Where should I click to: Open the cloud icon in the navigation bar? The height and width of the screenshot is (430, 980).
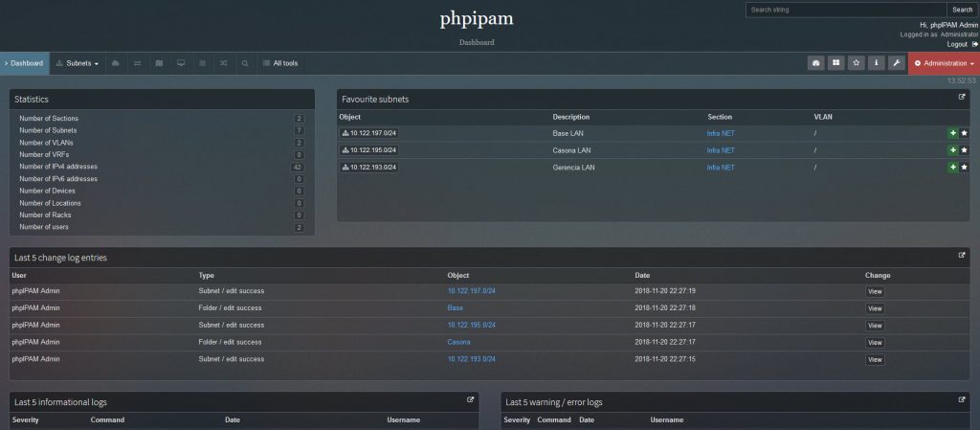(116, 63)
